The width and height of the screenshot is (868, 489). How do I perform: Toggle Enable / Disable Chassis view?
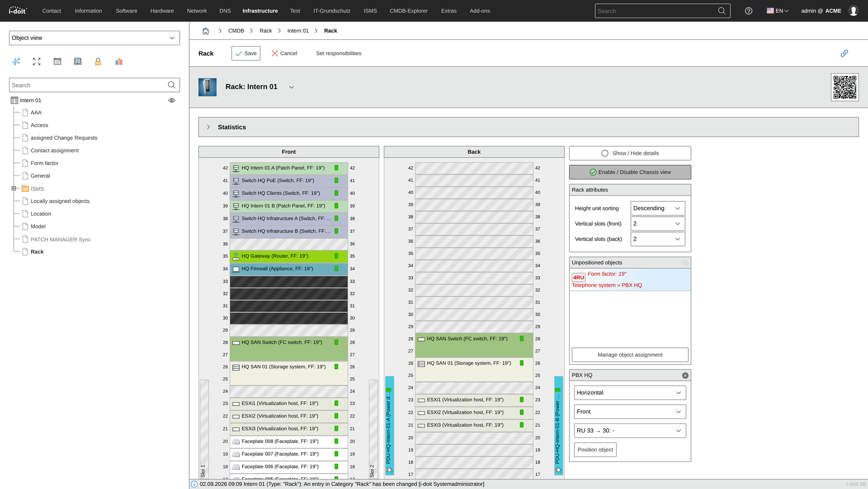[630, 172]
